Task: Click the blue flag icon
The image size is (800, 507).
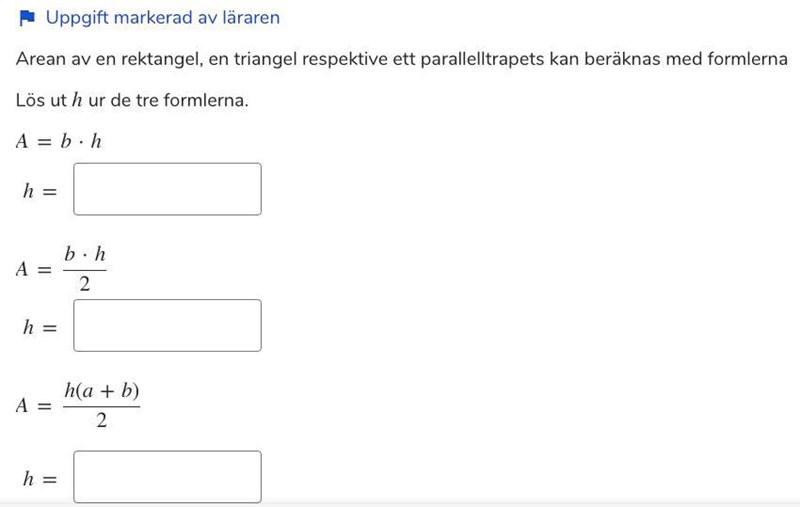Action: [27, 18]
